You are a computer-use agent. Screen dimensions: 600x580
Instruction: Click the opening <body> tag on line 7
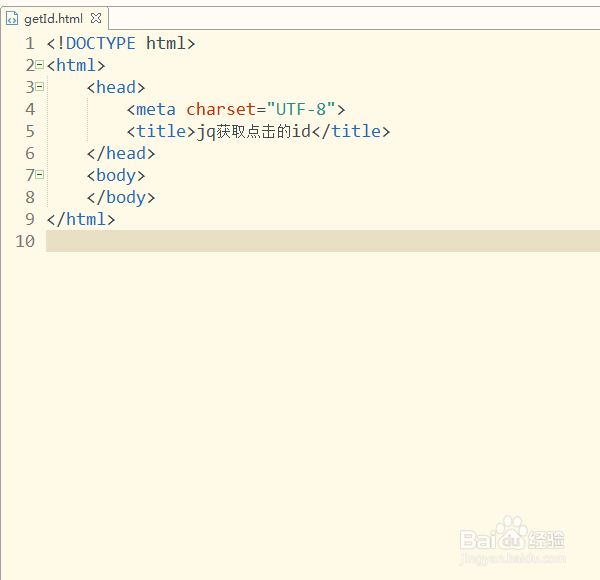(x=116, y=176)
